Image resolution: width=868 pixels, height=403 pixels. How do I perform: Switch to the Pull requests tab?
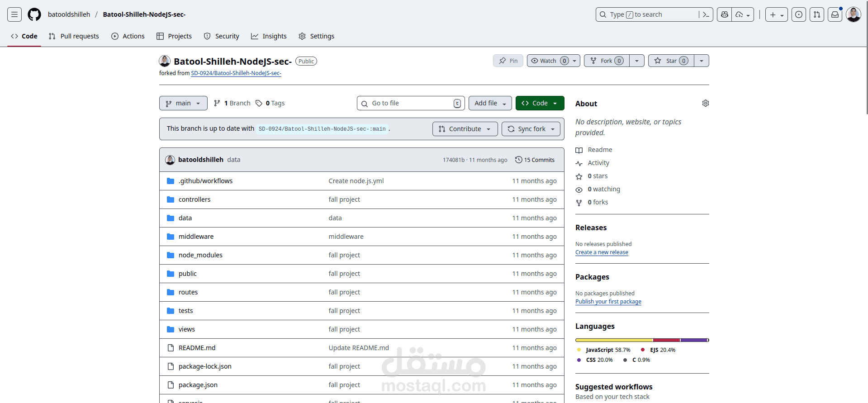74,36
